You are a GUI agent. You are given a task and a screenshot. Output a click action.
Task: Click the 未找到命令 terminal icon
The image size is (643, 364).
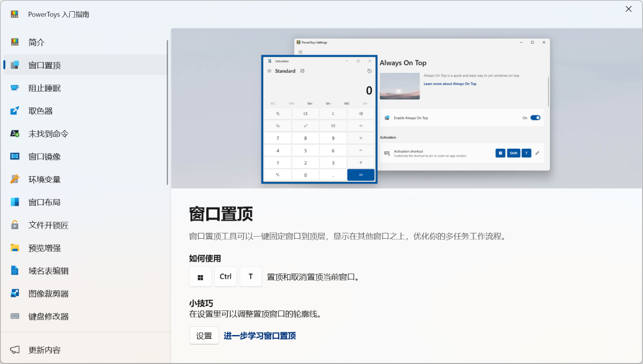(15, 134)
